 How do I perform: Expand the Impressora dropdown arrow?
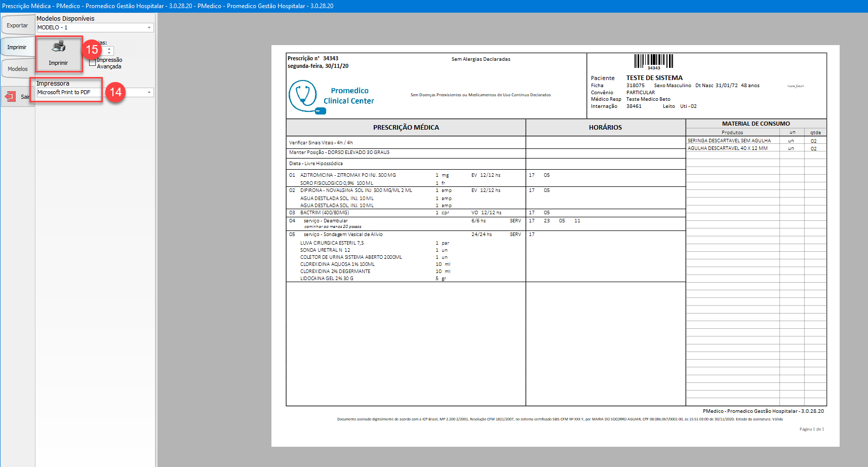click(149, 93)
